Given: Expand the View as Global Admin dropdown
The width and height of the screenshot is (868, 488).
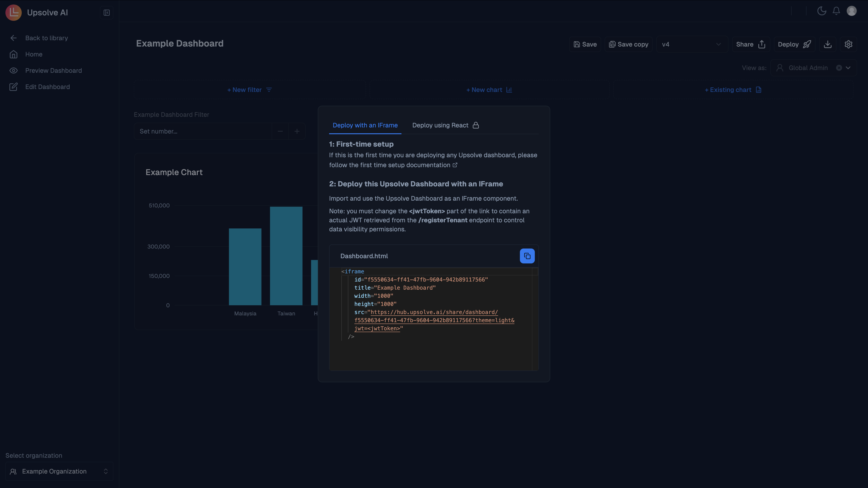Looking at the screenshot, I should pos(848,68).
